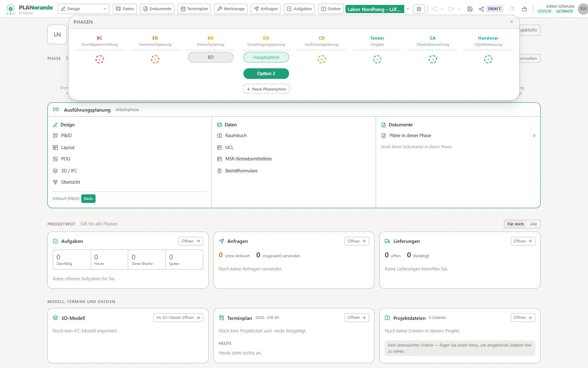Open the Anfragen toolbar menu
This screenshot has width=588, height=368.
266,9
